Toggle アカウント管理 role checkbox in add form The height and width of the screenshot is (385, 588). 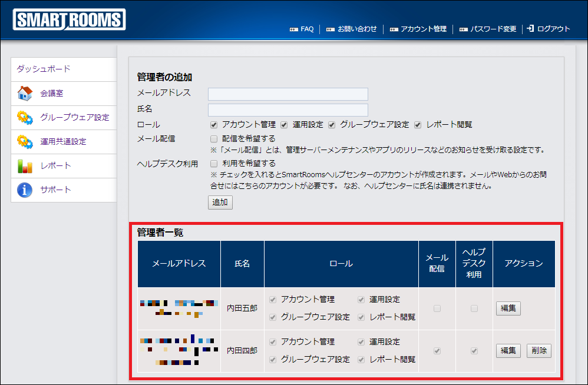[214, 125]
